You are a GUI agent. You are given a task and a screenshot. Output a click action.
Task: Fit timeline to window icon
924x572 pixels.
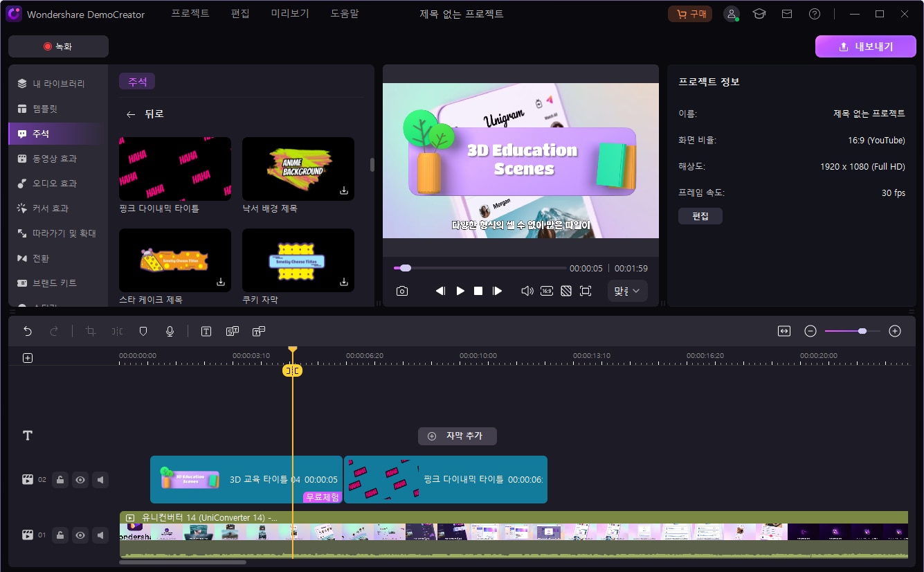(x=784, y=332)
